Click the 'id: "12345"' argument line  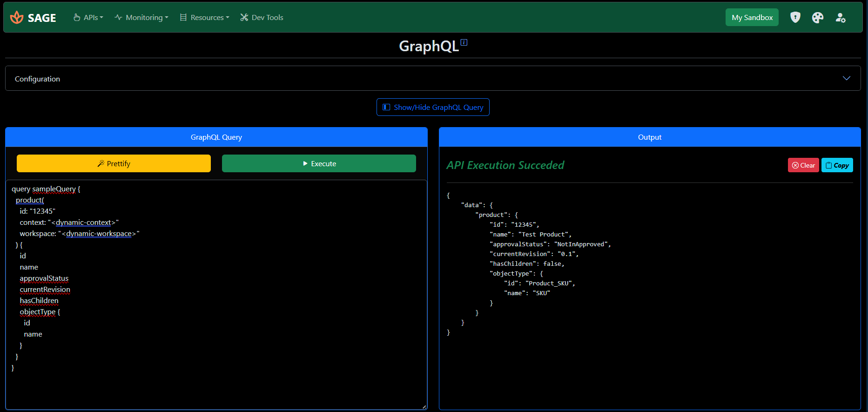(38, 211)
